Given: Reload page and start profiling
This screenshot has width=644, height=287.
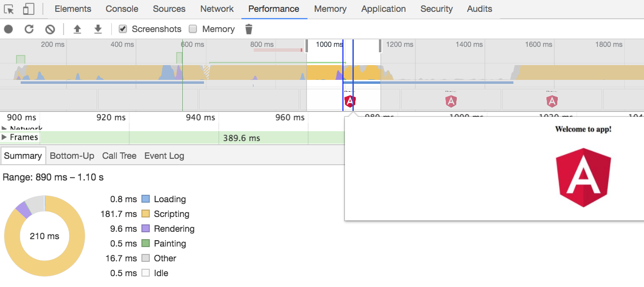Looking at the screenshot, I should point(29,29).
